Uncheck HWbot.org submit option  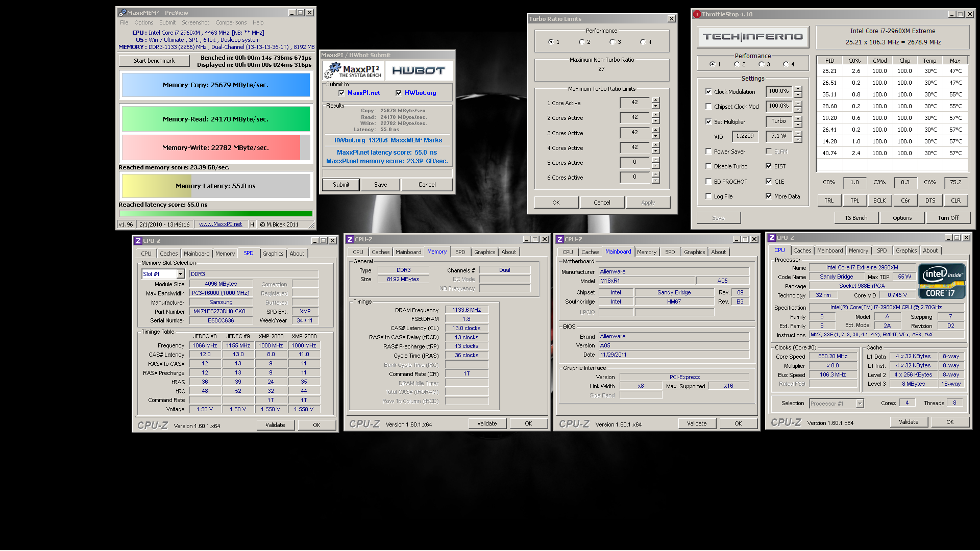399,93
